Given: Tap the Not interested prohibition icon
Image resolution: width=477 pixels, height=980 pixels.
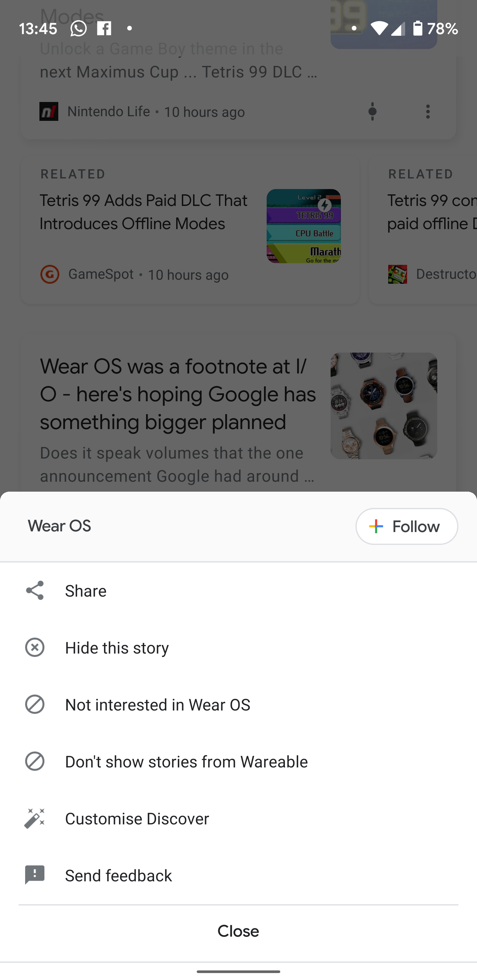Looking at the screenshot, I should pyautogui.click(x=35, y=705).
